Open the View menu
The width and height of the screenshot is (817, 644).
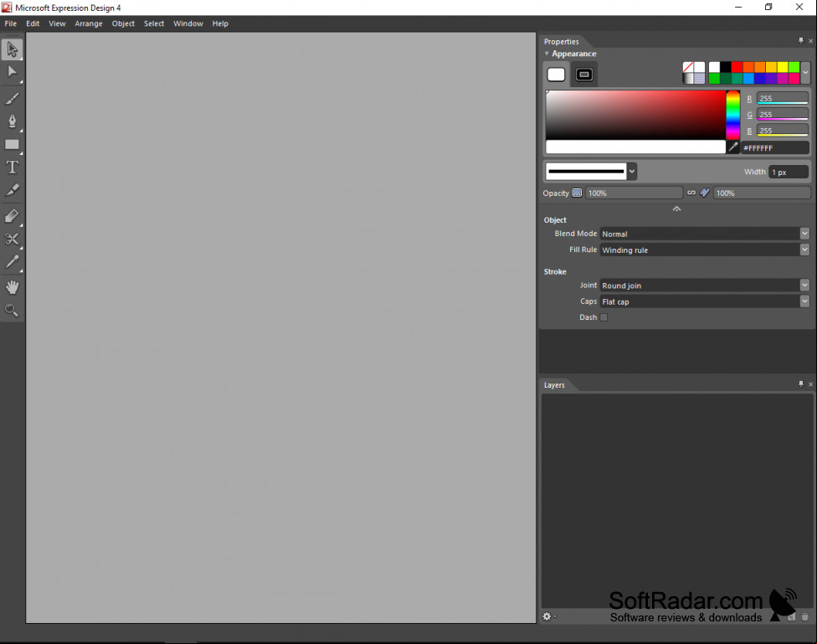coord(57,23)
